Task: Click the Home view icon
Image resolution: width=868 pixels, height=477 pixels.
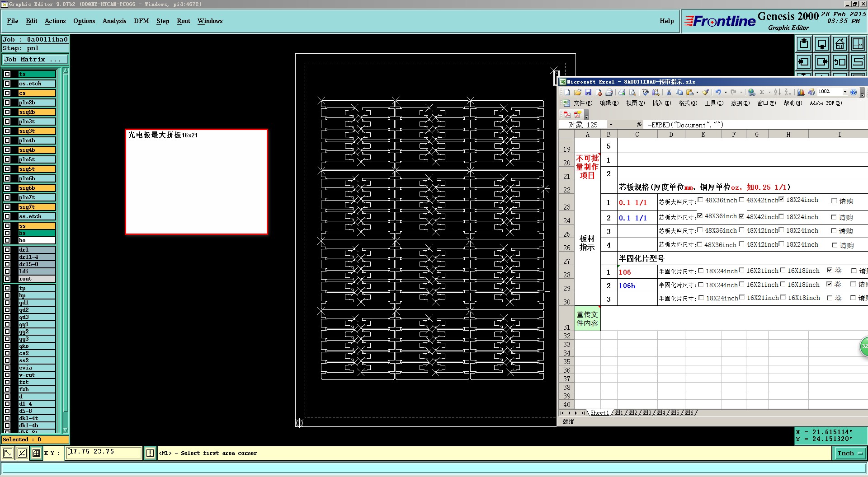Action: (x=840, y=44)
